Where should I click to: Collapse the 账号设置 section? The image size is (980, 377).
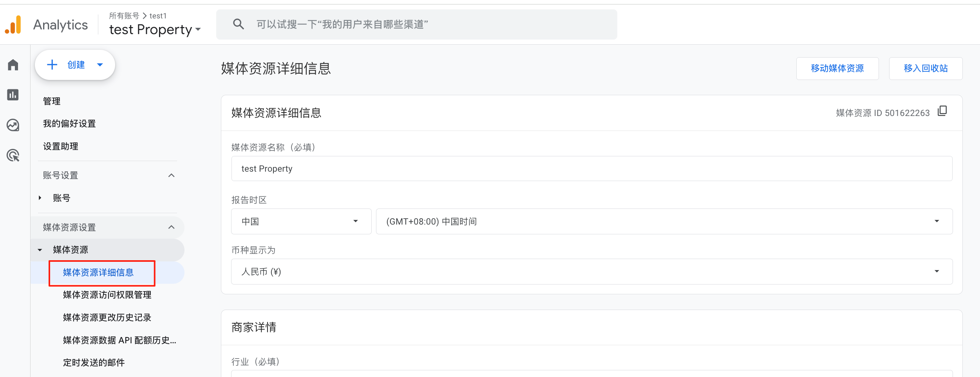(x=171, y=175)
